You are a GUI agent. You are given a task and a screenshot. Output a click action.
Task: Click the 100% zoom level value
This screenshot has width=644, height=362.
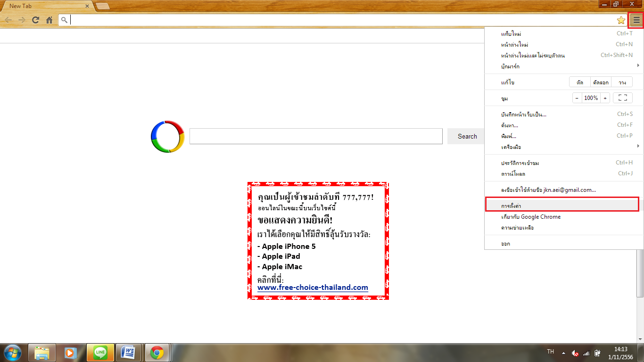(x=591, y=98)
